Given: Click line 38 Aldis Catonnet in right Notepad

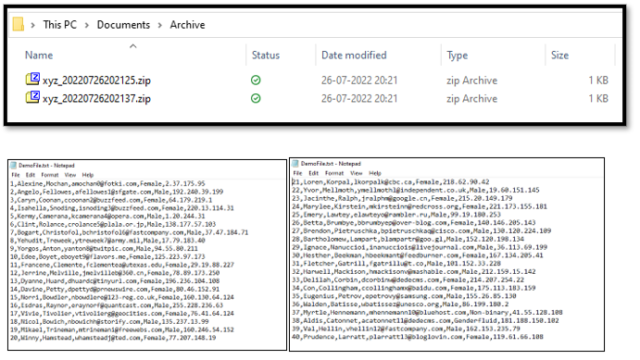Looking at the screenshot, I should [426, 321].
